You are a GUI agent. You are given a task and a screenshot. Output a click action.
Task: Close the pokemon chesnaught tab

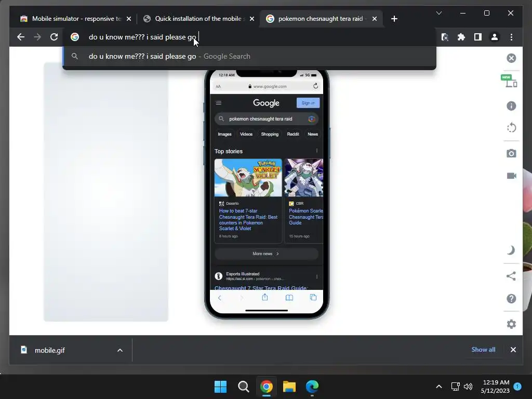(374, 19)
